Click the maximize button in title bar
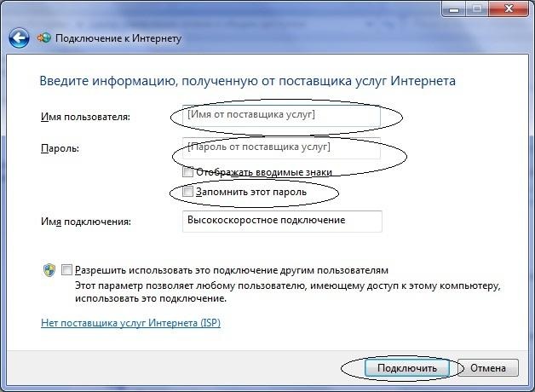535x392 pixels. 477,9
